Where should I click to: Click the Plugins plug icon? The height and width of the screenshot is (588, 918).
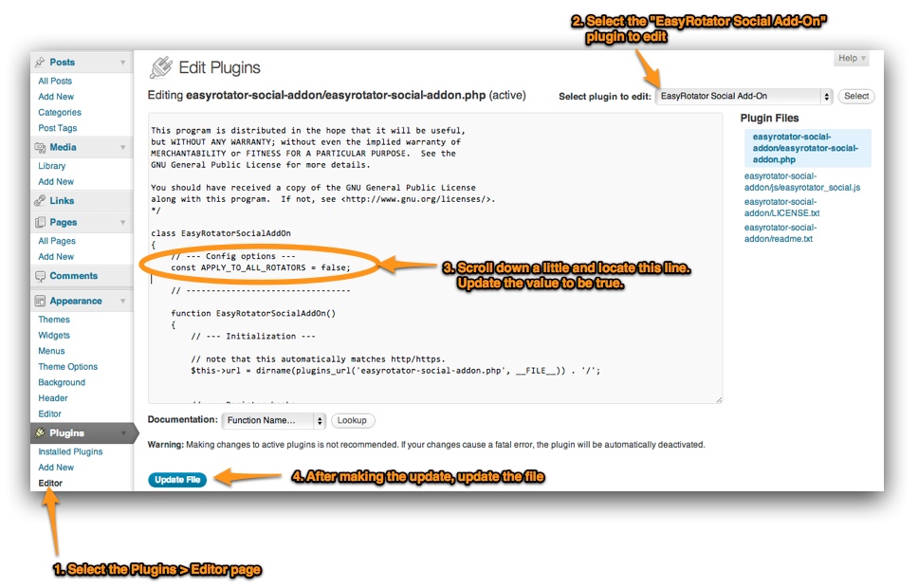click(42, 432)
